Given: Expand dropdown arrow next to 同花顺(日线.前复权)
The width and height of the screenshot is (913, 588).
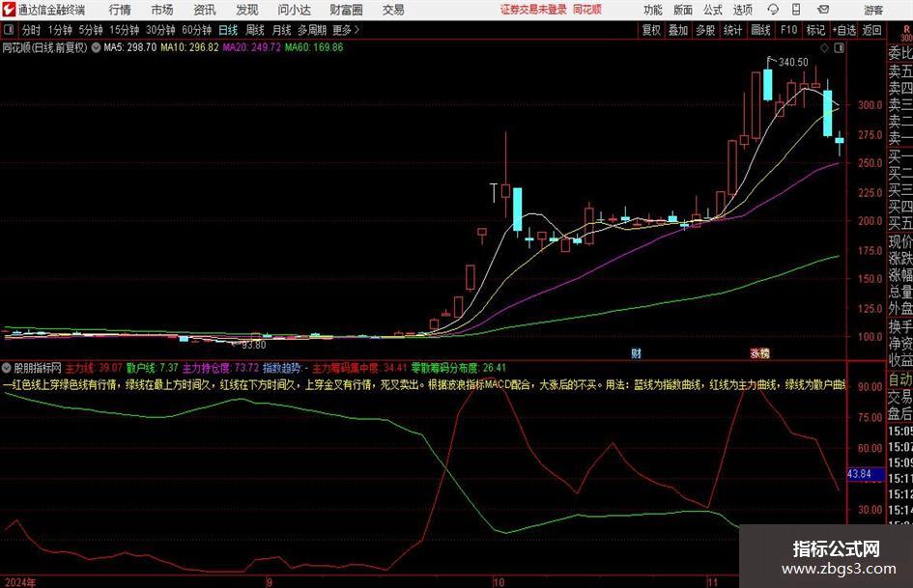Looking at the screenshot, I should pos(96,47).
